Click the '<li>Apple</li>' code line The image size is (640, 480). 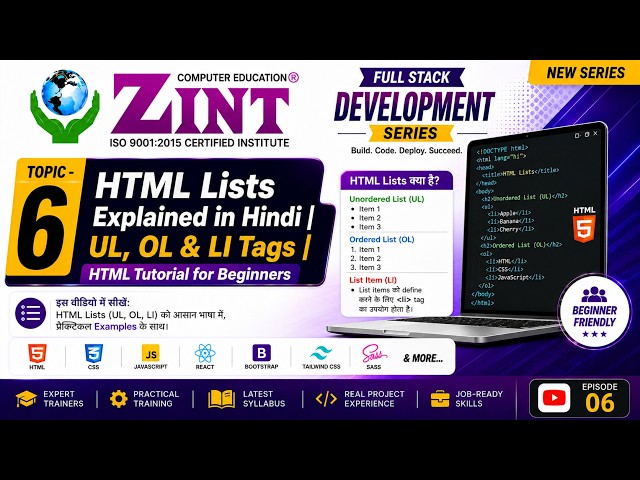click(x=510, y=213)
